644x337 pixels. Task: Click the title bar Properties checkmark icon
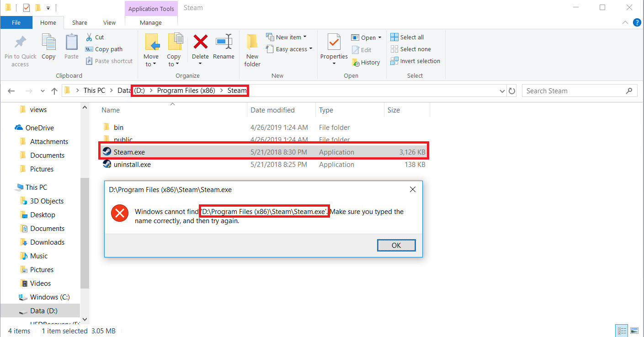click(x=27, y=7)
